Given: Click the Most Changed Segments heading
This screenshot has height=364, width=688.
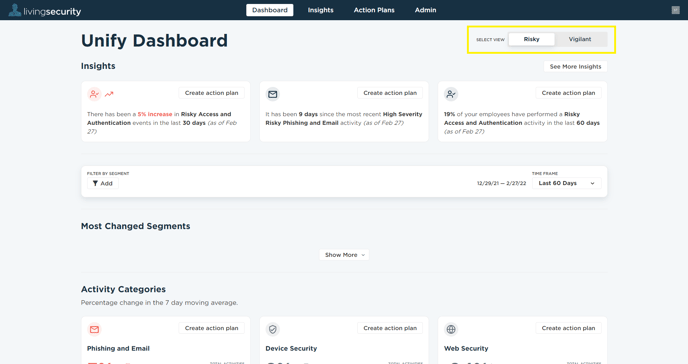Looking at the screenshot, I should [x=136, y=226].
